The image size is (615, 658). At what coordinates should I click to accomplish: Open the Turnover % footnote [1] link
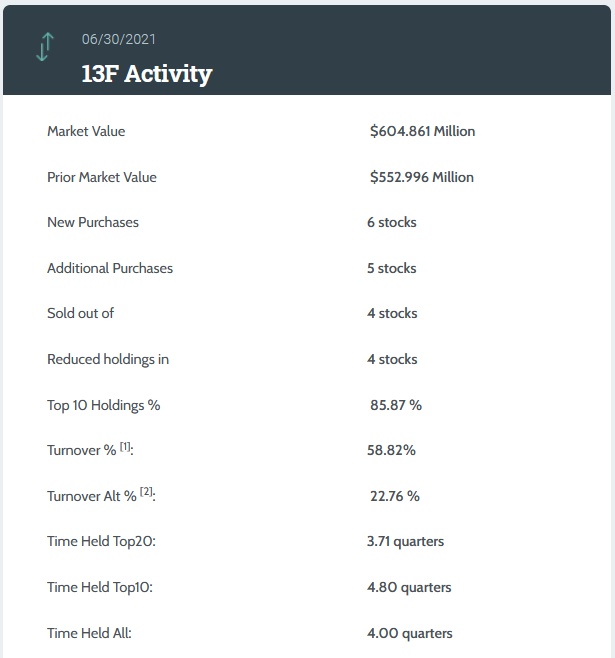point(126,447)
